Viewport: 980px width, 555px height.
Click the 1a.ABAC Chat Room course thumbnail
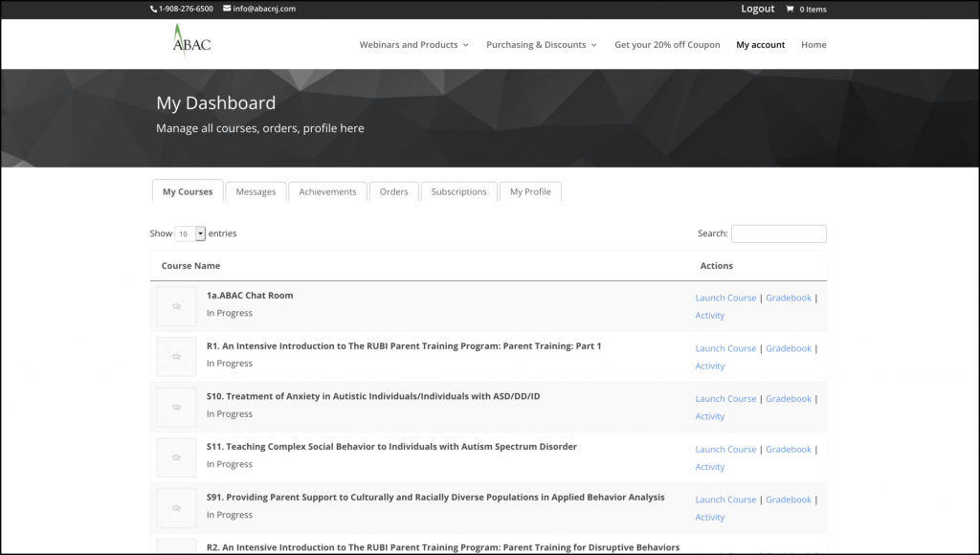coord(176,306)
